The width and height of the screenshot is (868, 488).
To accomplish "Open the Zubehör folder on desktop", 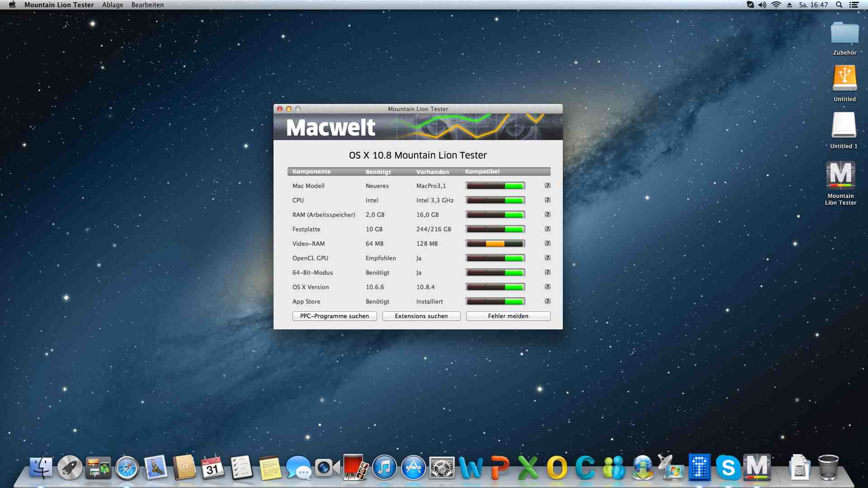I will [844, 34].
